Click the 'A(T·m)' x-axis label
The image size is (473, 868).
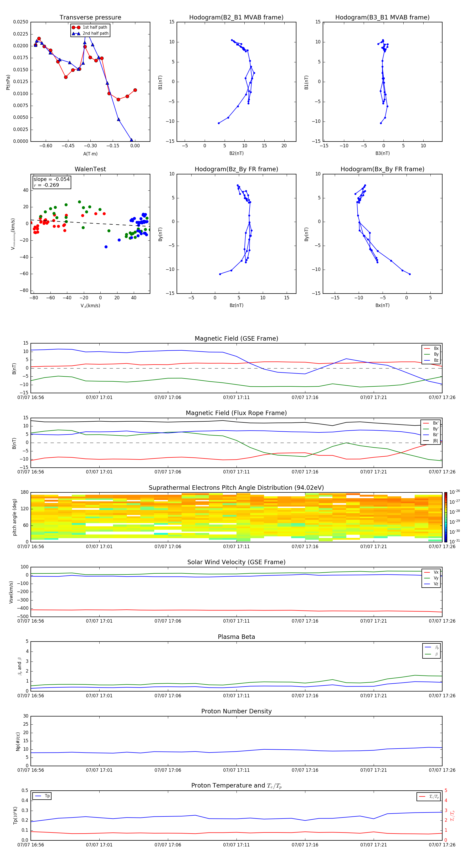click(90, 154)
